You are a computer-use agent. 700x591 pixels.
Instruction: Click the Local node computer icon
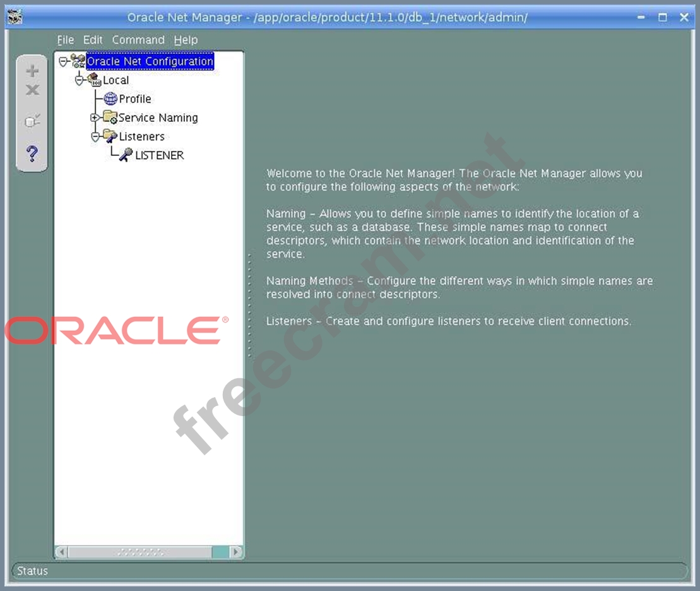[94, 80]
